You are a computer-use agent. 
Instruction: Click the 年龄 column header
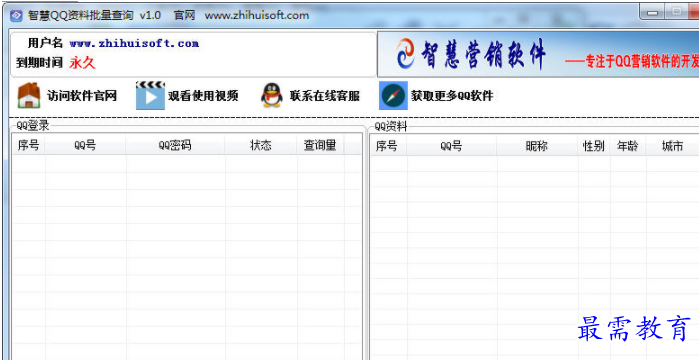pos(628,146)
